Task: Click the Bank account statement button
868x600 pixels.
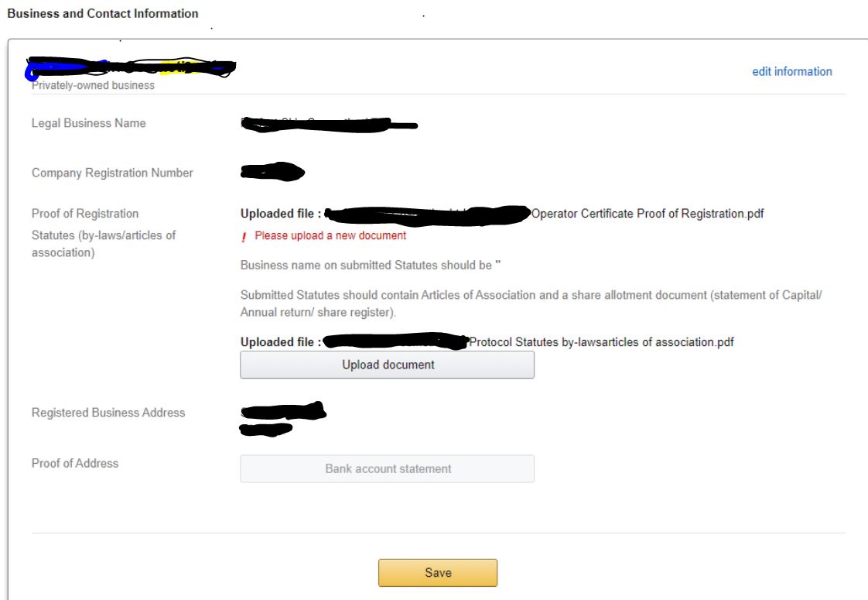Action: tap(387, 468)
